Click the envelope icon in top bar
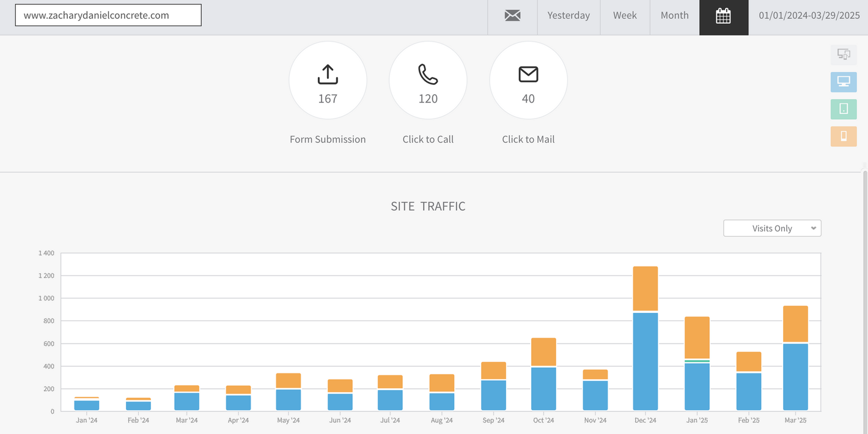Image resolution: width=868 pixels, height=434 pixels. tap(512, 16)
